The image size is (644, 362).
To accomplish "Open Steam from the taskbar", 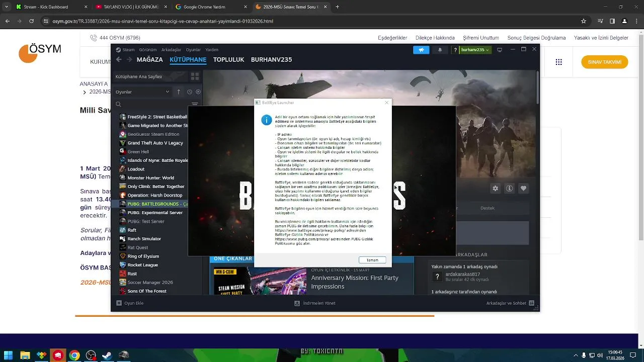I will 107,355.
